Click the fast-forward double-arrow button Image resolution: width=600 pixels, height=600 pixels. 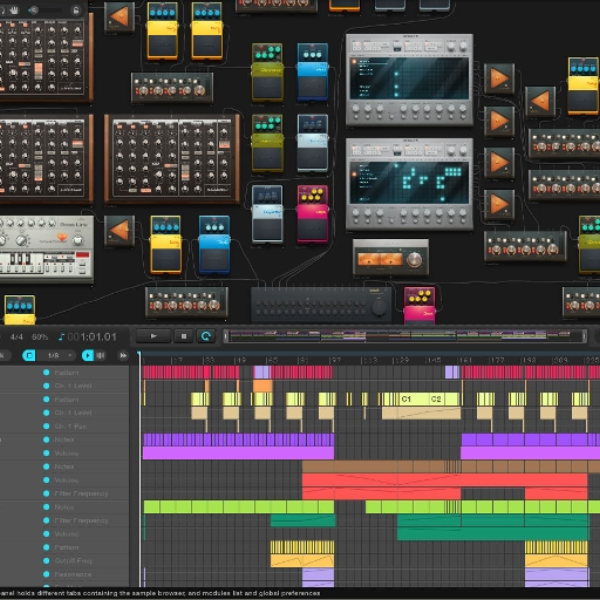pyautogui.click(x=123, y=355)
